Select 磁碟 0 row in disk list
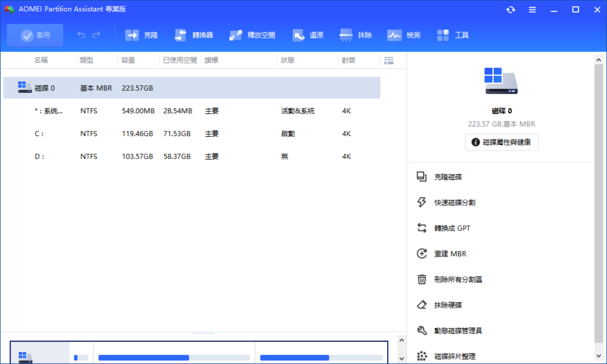Image resolution: width=607 pixels, height=364 pixels. click(192, 88)
